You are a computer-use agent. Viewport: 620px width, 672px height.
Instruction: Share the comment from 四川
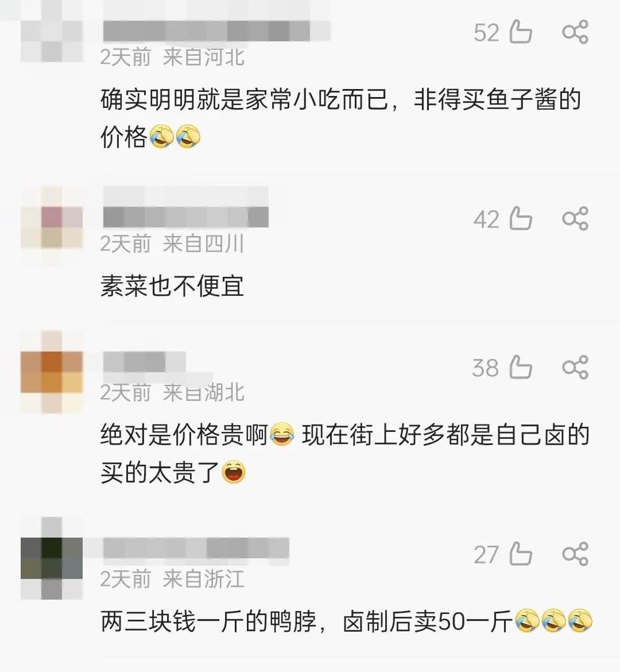pos(575,219)
